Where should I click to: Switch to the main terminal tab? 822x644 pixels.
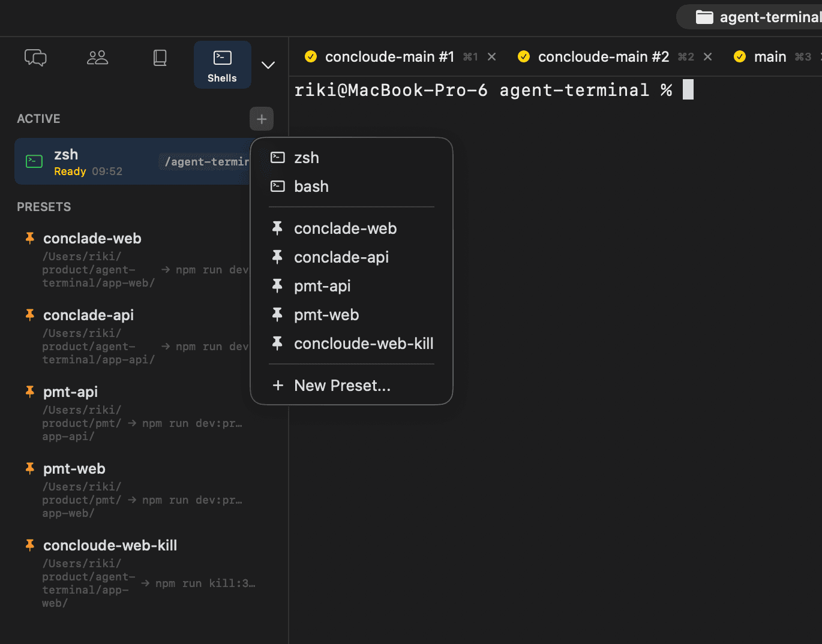(769, 57)
